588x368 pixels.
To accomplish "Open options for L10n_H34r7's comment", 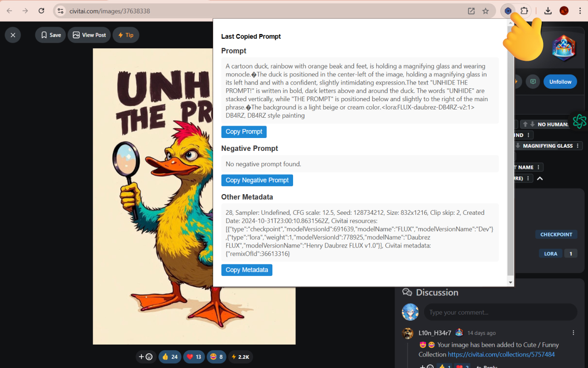I will click(x=573, y=333).
